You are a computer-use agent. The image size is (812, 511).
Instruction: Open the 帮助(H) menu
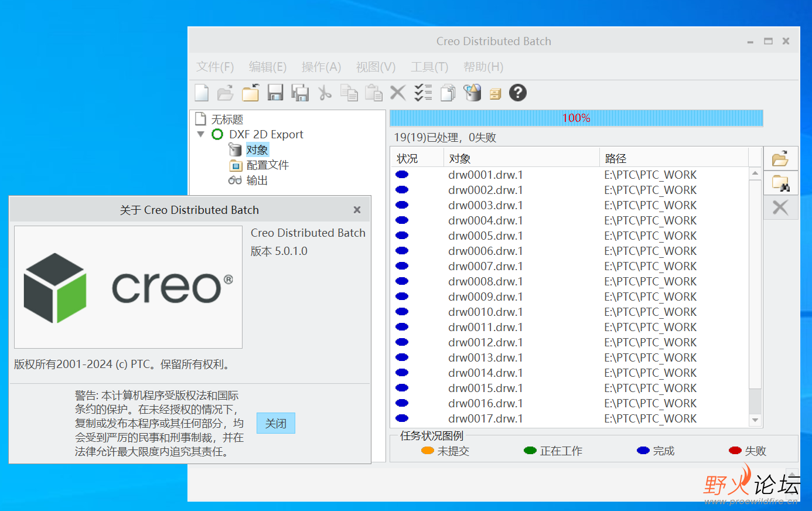coord(483,67)
